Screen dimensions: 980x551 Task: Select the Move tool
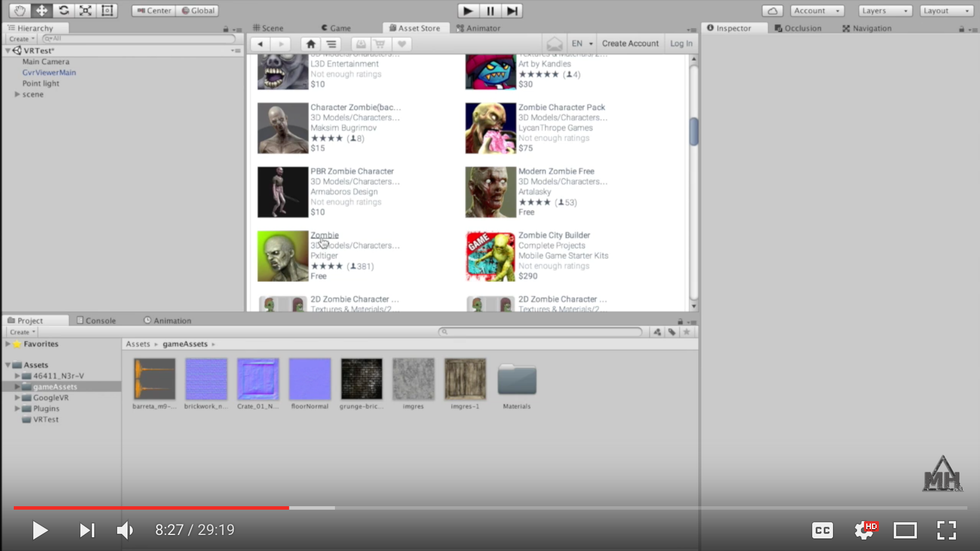coord(41,10)
